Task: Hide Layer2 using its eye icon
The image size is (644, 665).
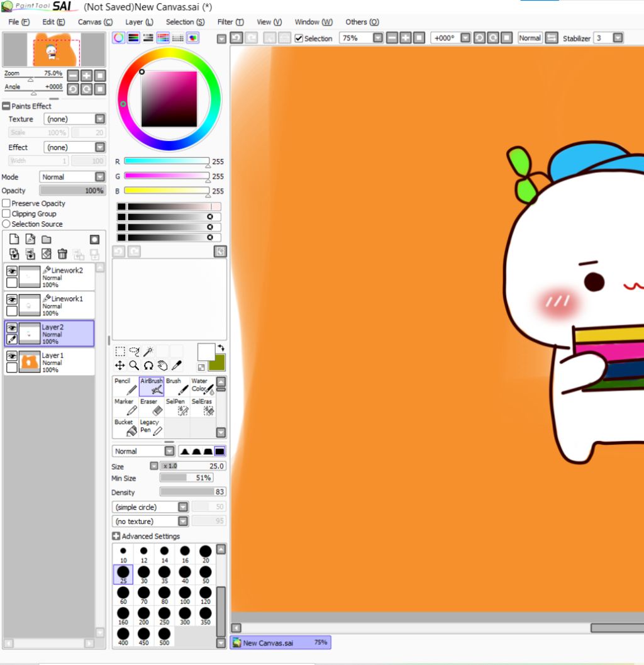Action: 12,328
